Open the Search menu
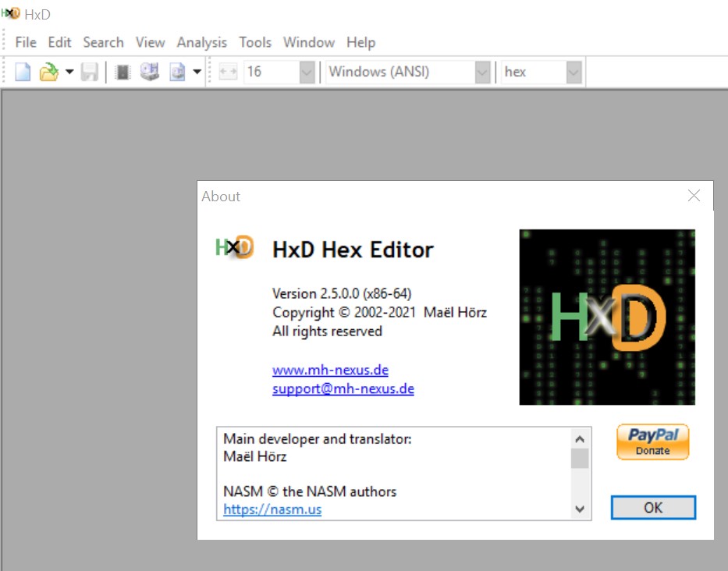 coord(103,42)
